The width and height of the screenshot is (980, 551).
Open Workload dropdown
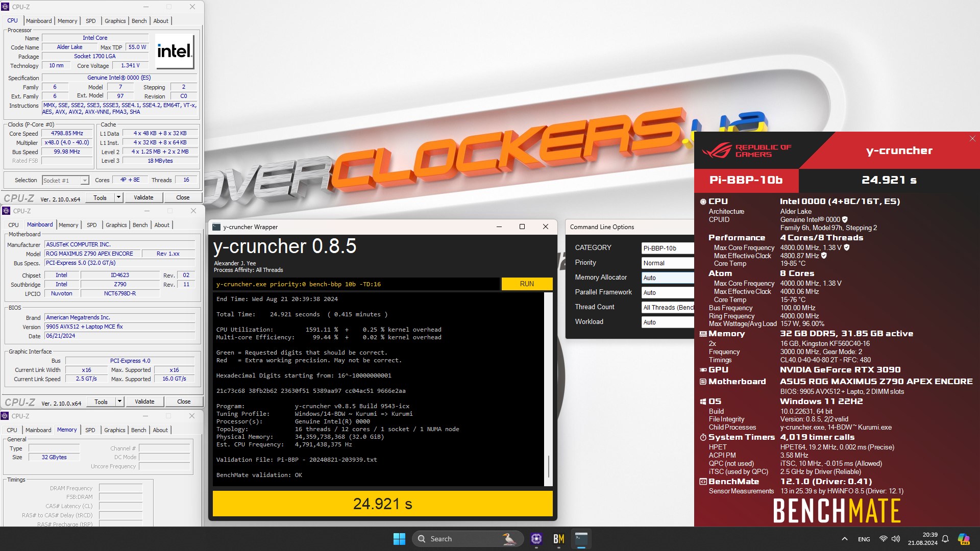[668, 322]
